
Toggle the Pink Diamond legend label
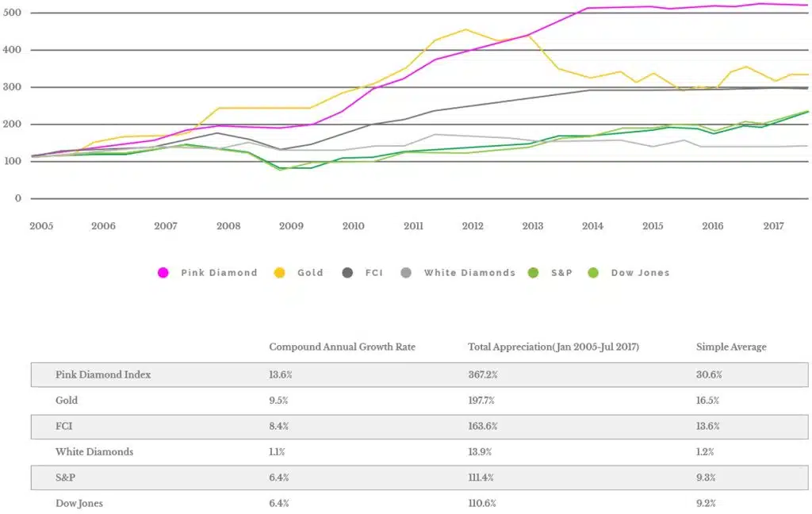tap(219, 273)
